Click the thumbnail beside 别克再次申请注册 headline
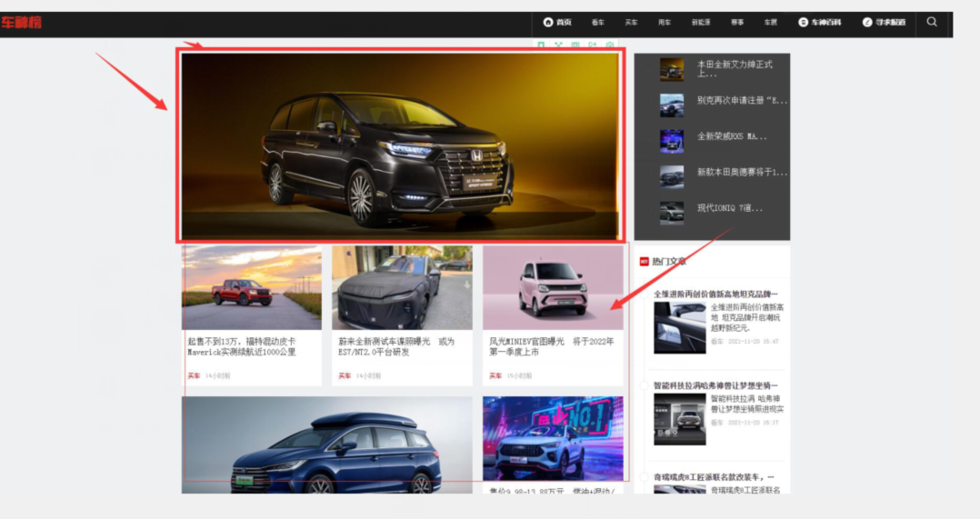Image resolution: width=980 pixels, height=519 pixels. [672, 105]
